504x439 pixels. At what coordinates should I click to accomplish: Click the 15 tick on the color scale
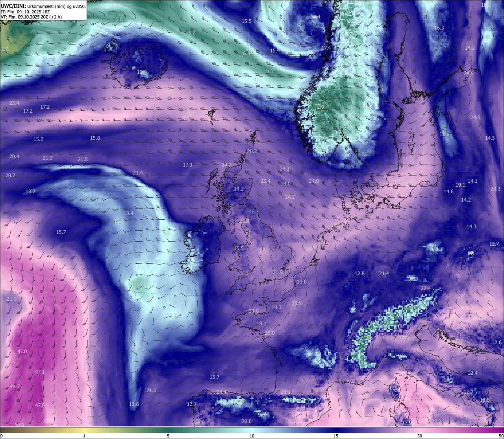click(336, 436)
